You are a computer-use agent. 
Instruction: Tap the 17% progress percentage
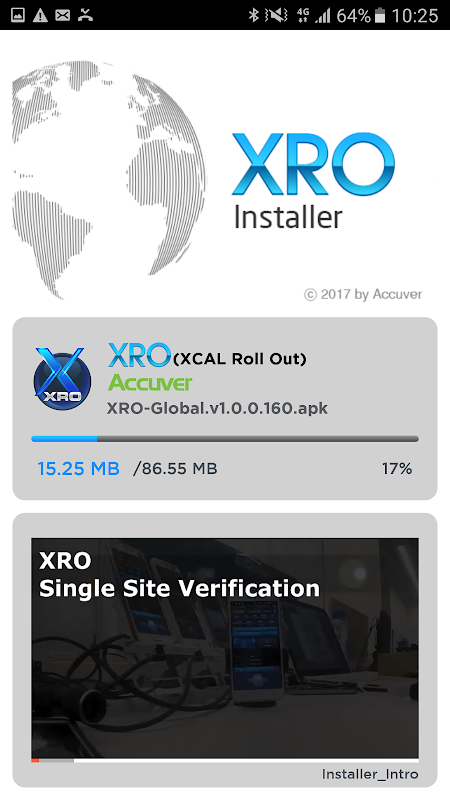[x=397, y=468]
